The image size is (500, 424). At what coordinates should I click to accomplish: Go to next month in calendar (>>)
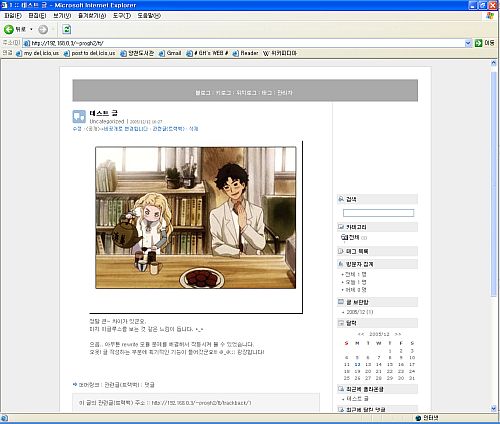coord(398,334)
